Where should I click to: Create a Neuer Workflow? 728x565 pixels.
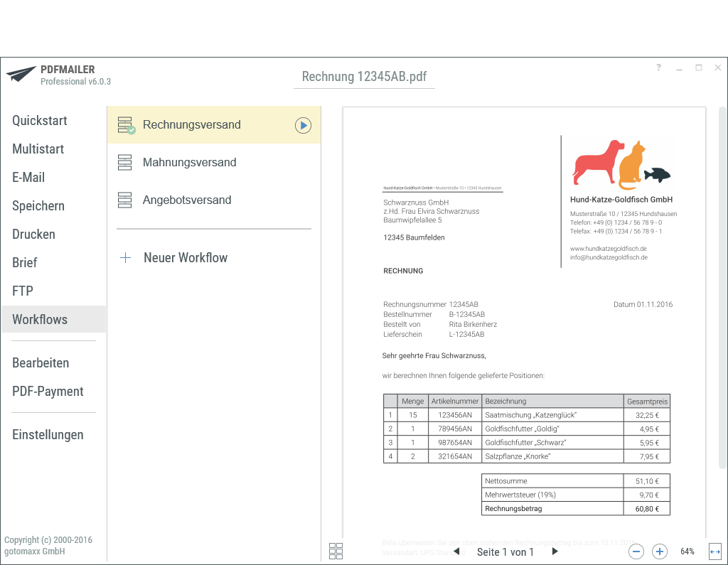186,258
